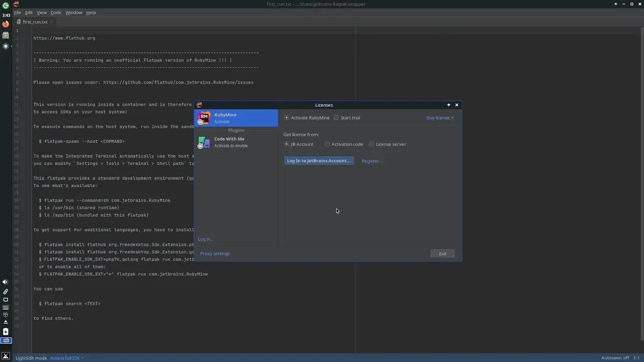Open the View menu
This screenshot has width=644, height=362.
[x=41, y=13]
